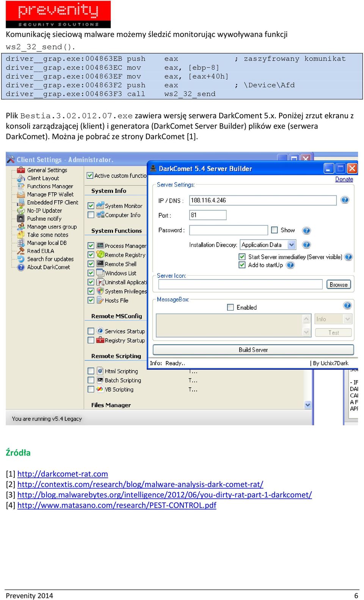This screenshot has height=600, width=364.
Task: Open the contextis.com research blog link
Action: [x=140, y=484]
